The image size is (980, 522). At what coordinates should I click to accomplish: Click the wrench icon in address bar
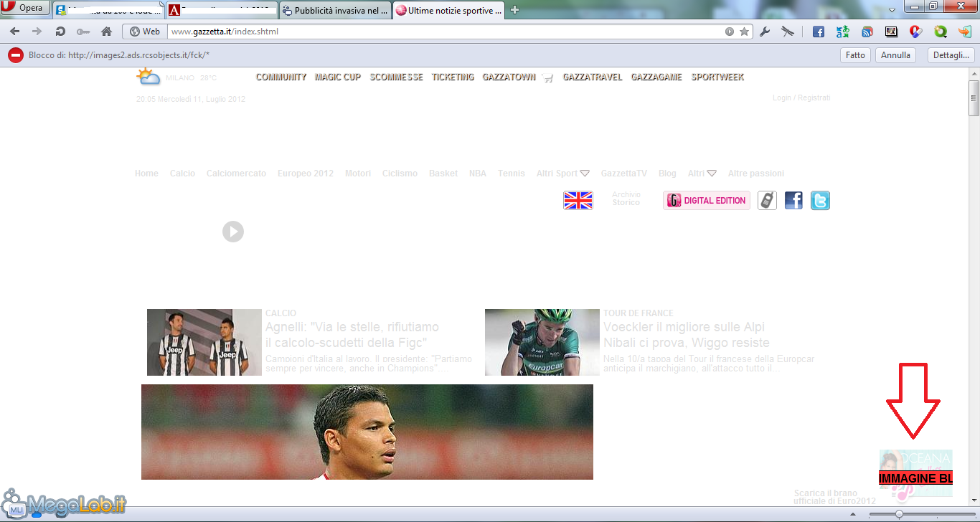pyautogui.click(x=765, y=32)
